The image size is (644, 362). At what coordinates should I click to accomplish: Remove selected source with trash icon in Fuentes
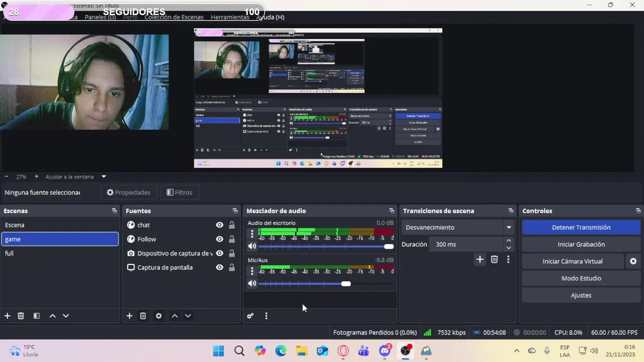[143, 316]
